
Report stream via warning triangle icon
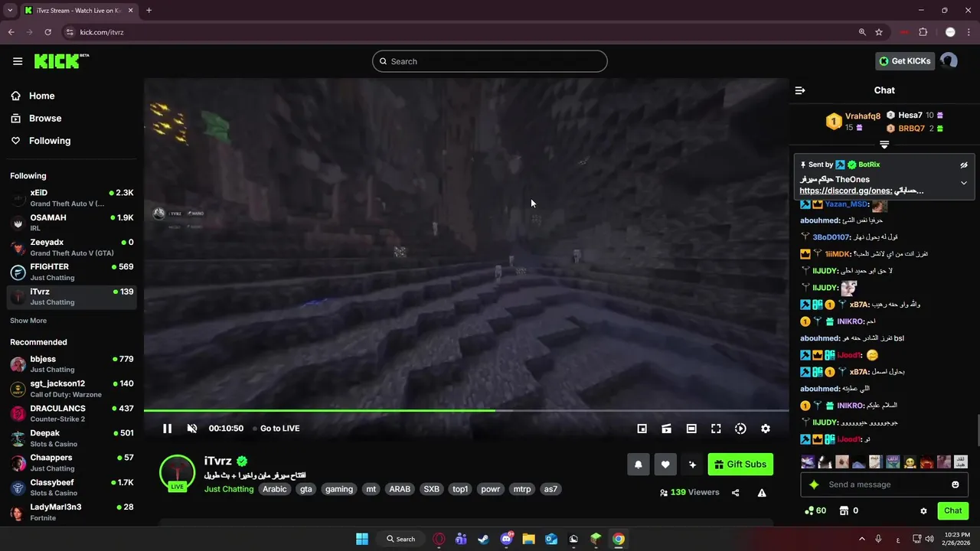(762, 493)
